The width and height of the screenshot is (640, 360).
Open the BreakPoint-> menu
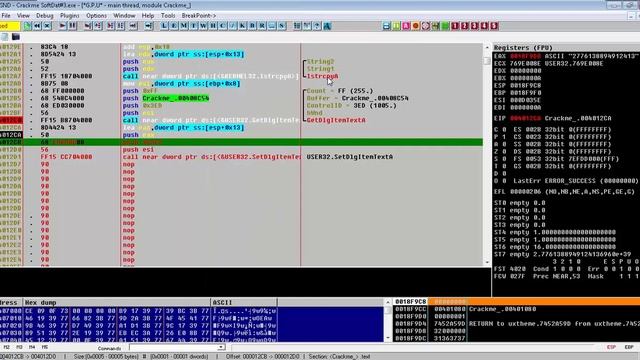[x=199, y=16]
